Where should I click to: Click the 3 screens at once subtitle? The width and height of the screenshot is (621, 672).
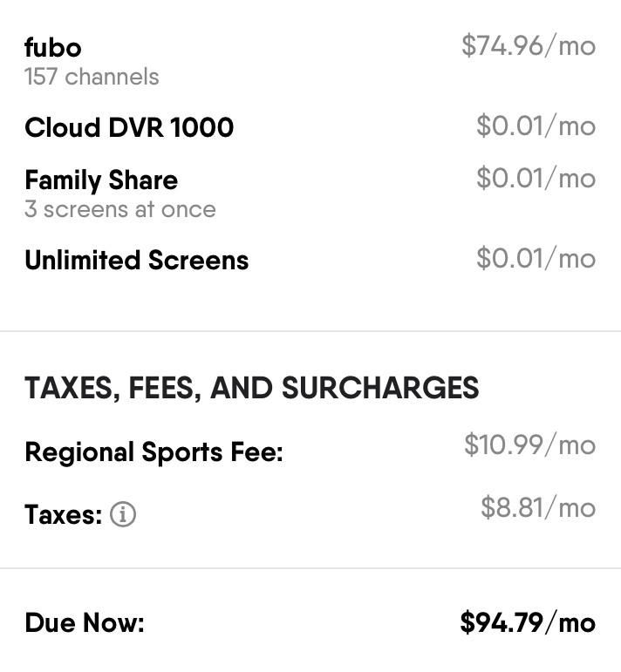pos(119,210)
